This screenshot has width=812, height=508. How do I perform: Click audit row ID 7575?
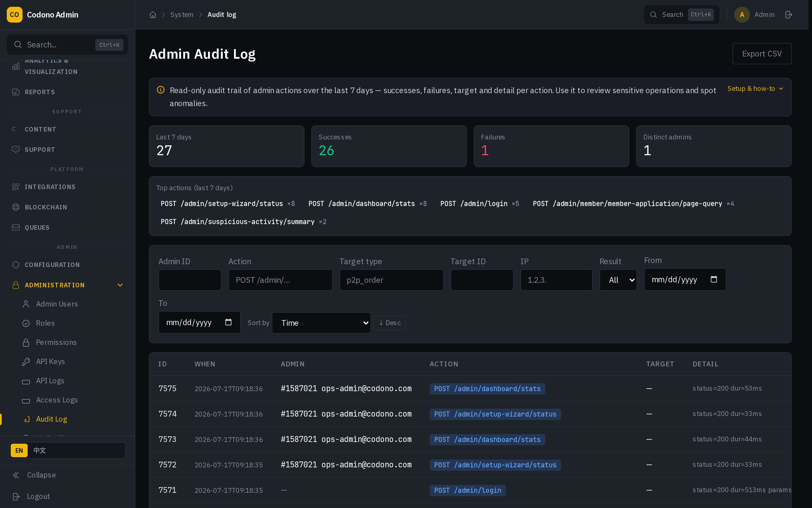coord(167,389)
